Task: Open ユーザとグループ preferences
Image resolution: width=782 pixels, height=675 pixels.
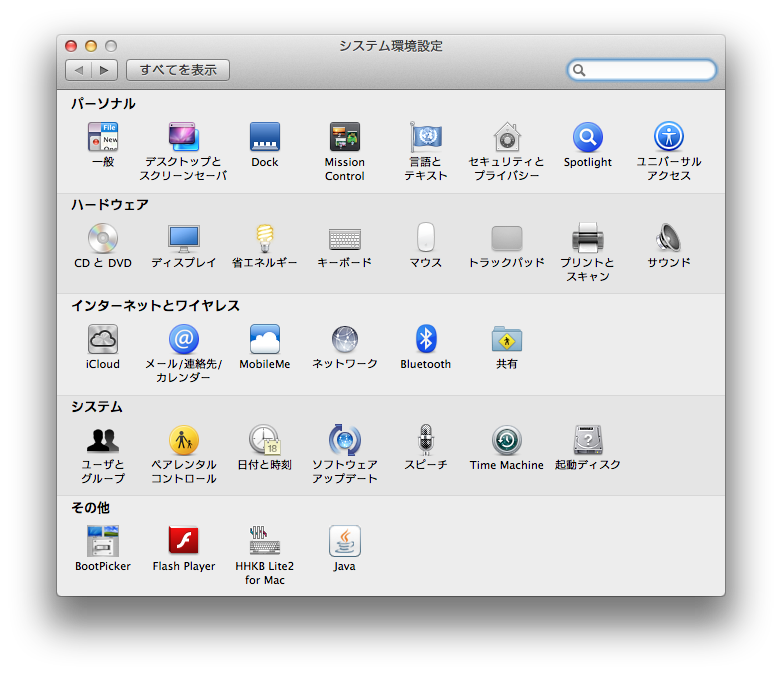Action: click(103, 440)
